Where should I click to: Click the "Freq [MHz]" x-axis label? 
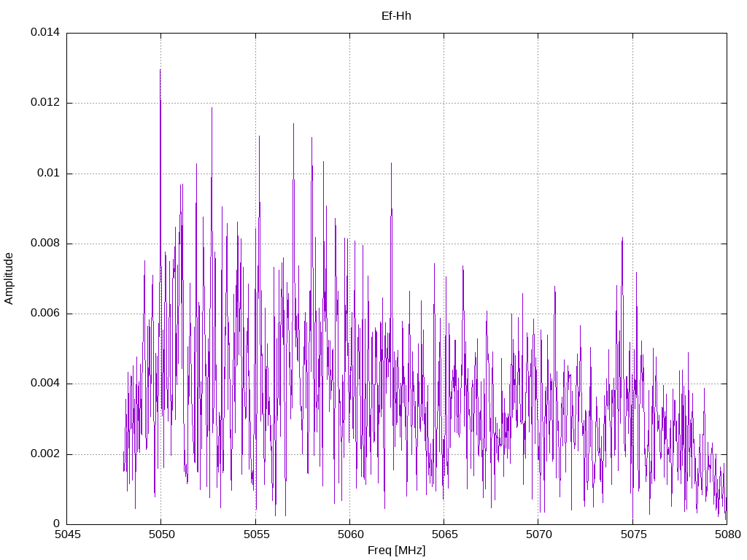click(x=396, y=550)
